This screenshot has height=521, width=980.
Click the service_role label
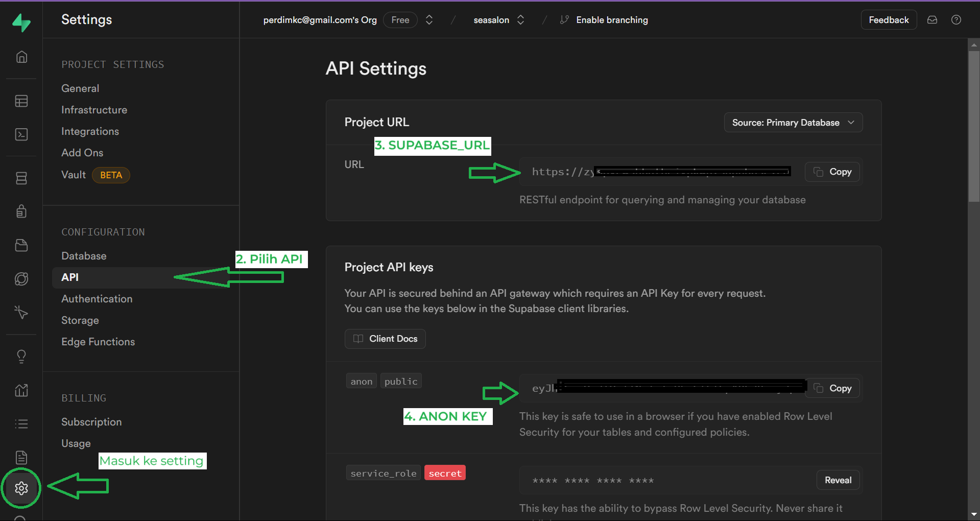tap(383, 473)
